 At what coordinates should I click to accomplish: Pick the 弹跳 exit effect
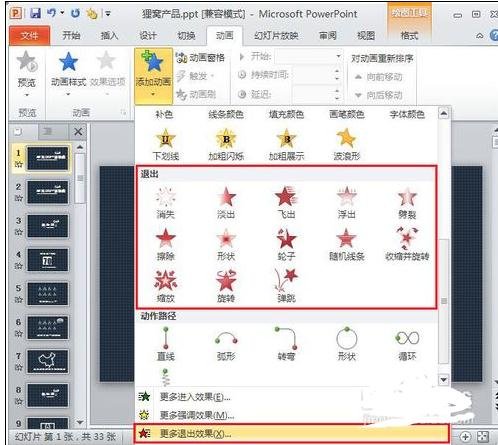pos(286,286)
